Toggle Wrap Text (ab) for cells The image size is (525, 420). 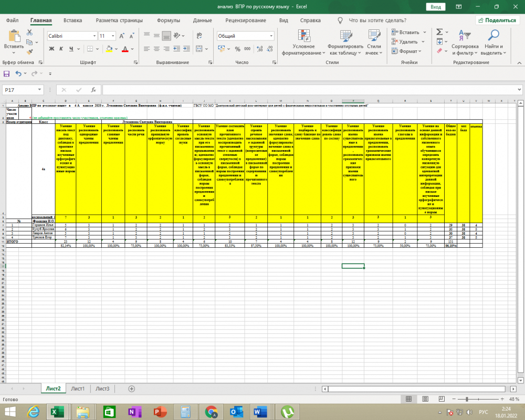pyautogui.click(x=199, y=36)
